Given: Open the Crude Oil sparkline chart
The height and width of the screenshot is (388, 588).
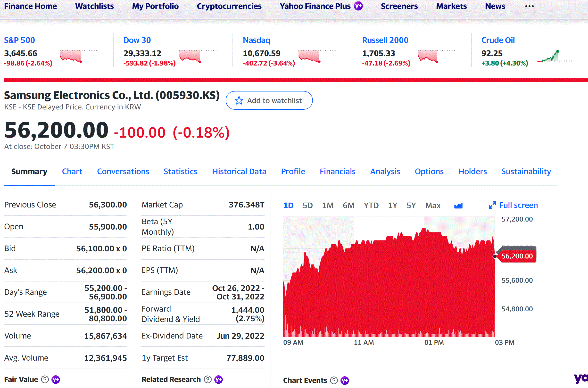Looking at the screenshot, I should [555, 56].
